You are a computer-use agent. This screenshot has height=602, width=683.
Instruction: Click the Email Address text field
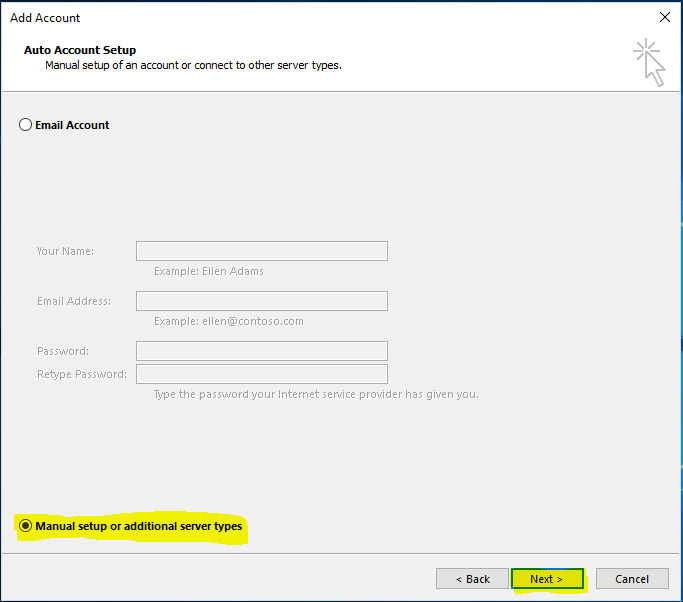click(x=261, y=301)
